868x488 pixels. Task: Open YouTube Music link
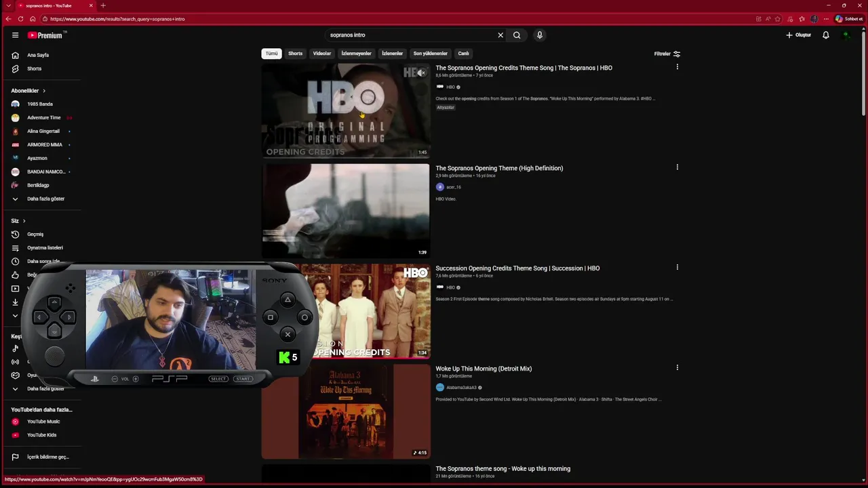coord(43,422)
